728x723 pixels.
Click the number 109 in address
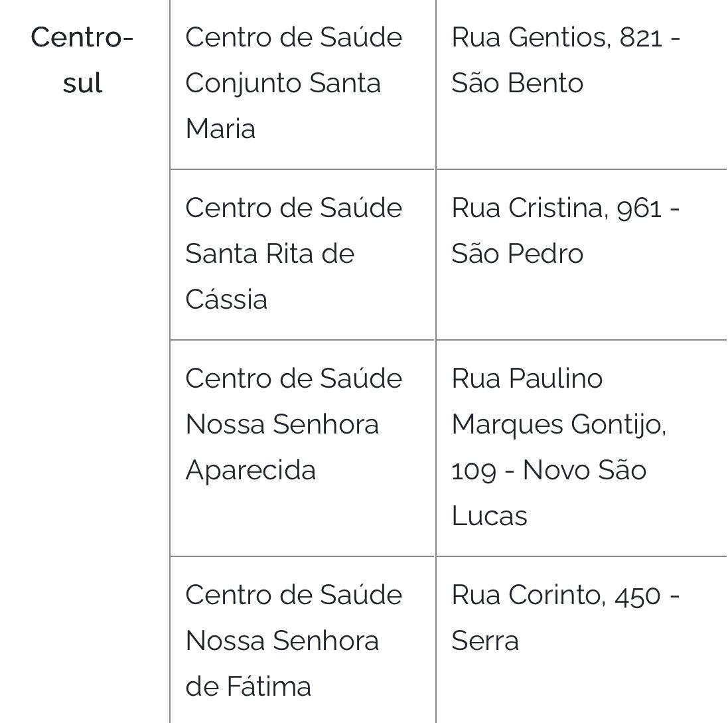pyautogui.click(x=474, y=471)
